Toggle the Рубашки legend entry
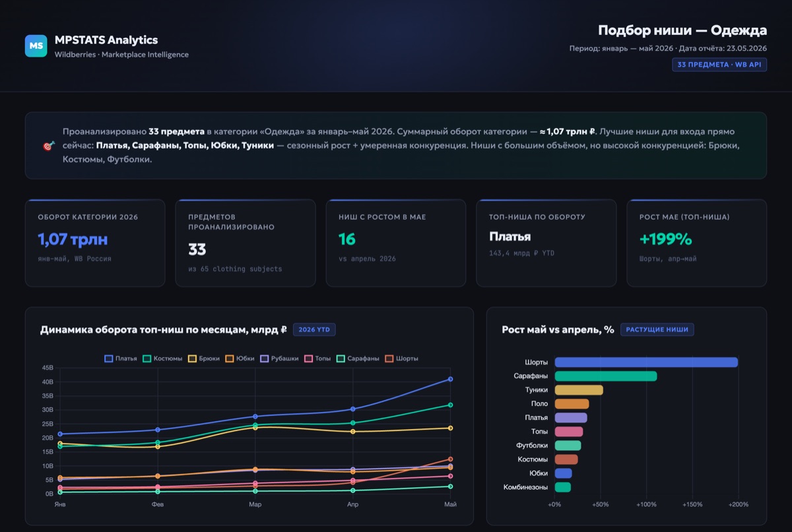Image resolution: width=792 pixels, height=532 pixels. (279, 358)
